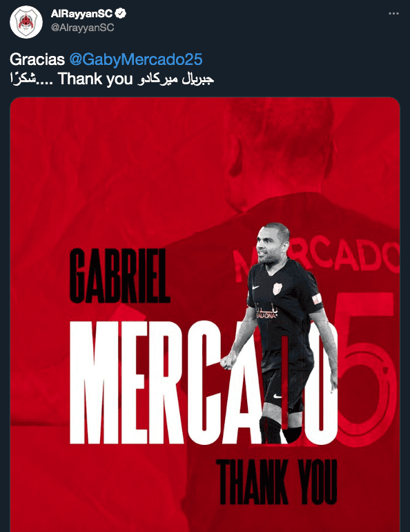Click the Baladna sponsor logo on jersey
Screen dimensions: 410x532
click(x=266, y=312)
